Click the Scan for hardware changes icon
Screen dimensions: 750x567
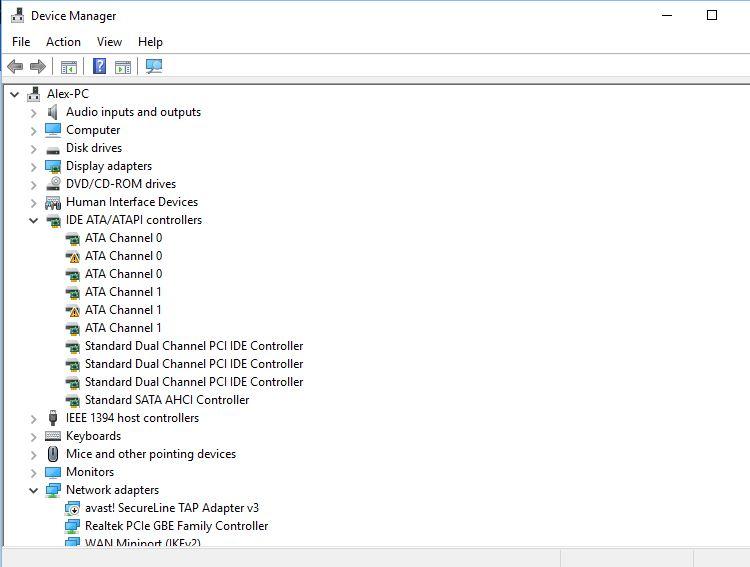(x=154, y=66)
